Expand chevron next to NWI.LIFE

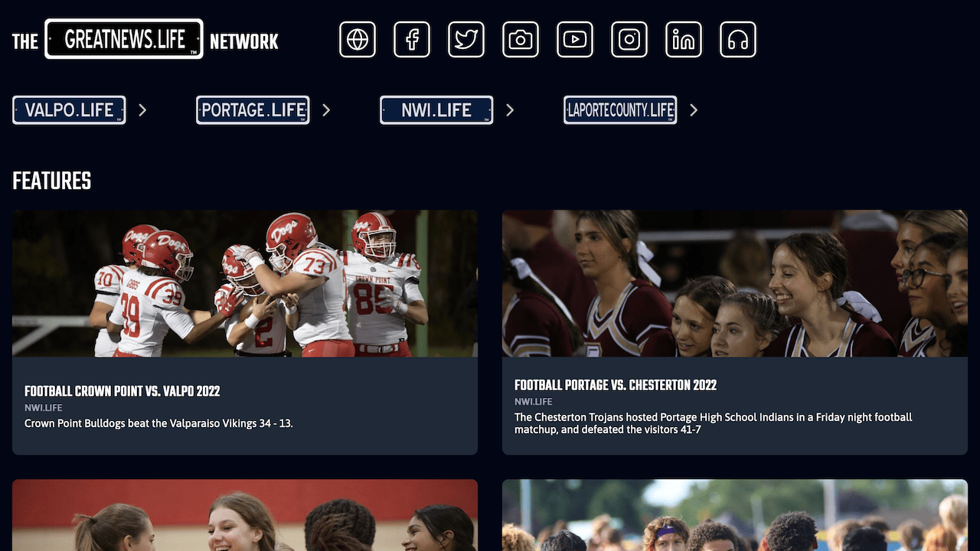tap(510, 110)
